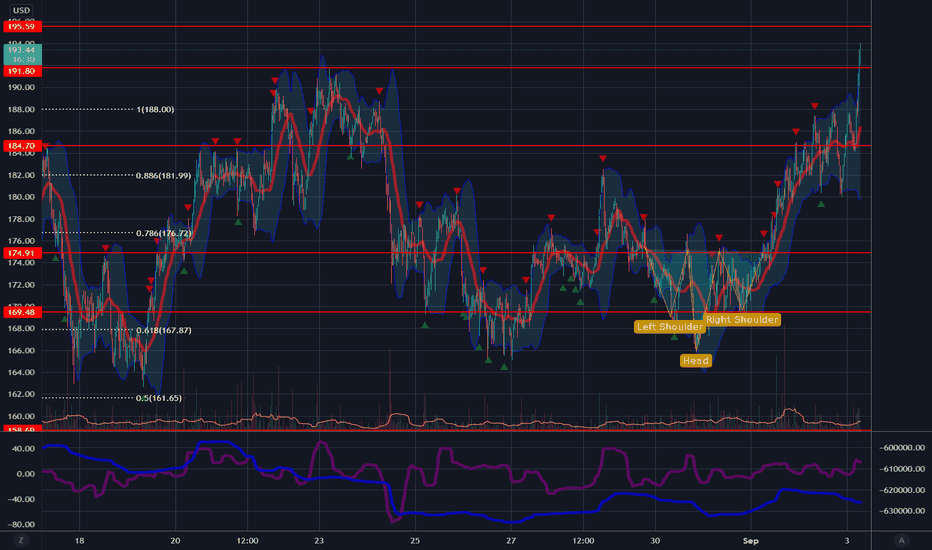Image resolution: width=932 pixels, height=550 pixels.
Task: Select the 195.59 red price level label
Action: coord(22,26)
